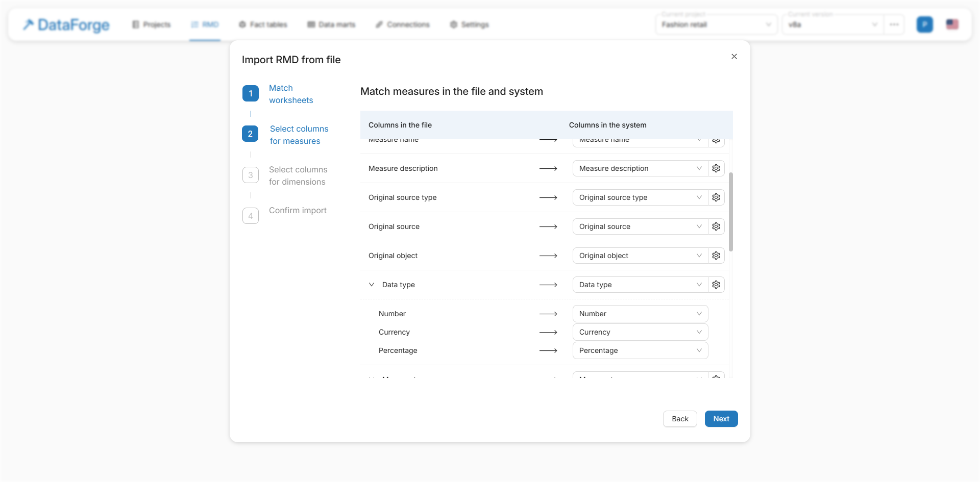Screen dimensions: 980x482
Task: Click the Next button
Action: point(721,419)
